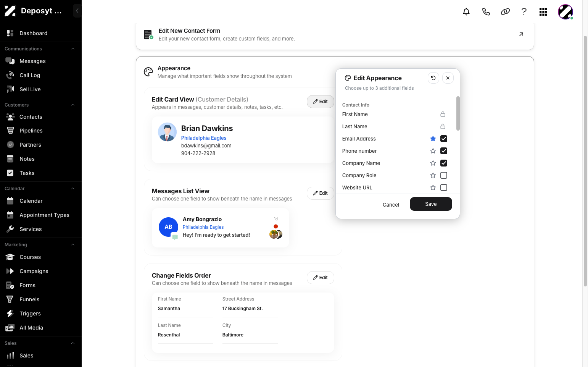Star the Website URL field
Image resolution: width=588 pixels, height=367 pixels.
point(433,188)
